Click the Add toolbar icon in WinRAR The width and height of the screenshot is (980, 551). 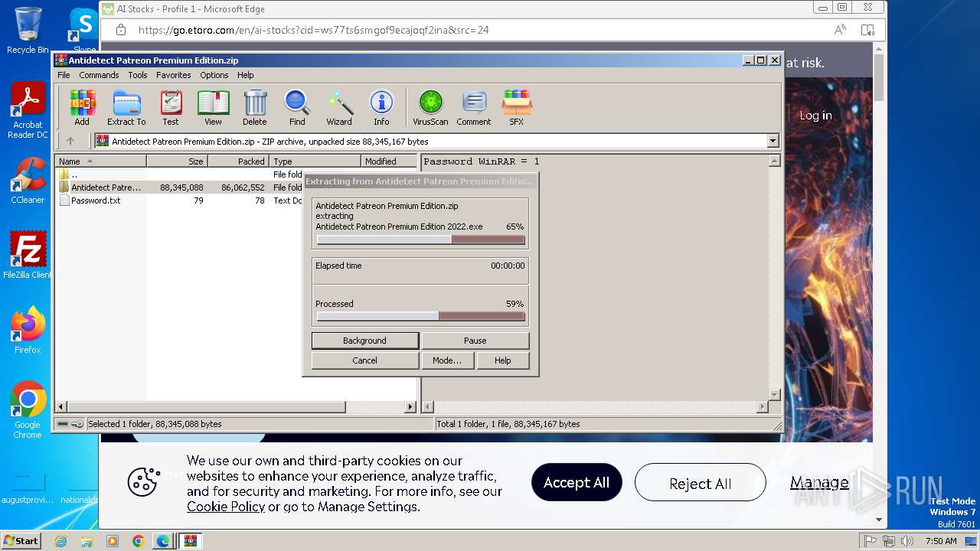point(82,108)
